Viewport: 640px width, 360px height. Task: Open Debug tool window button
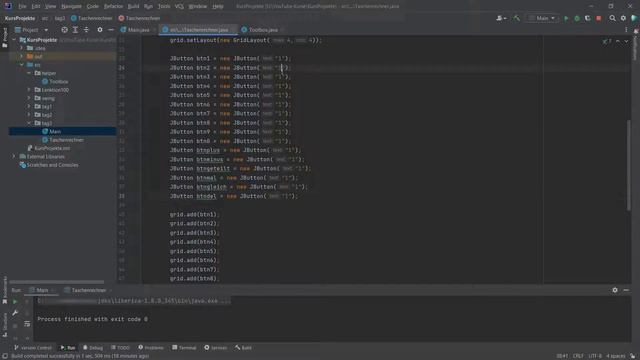click(93, 348)
